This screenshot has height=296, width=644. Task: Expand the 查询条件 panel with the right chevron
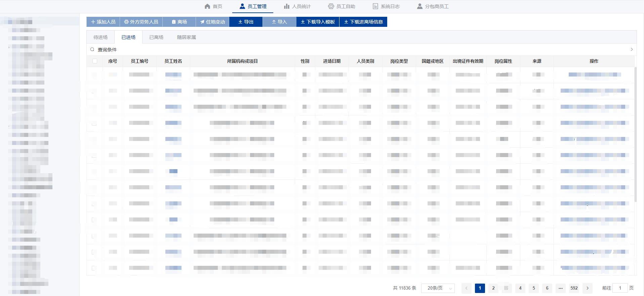pyautogui.click(x=632, y=49)
